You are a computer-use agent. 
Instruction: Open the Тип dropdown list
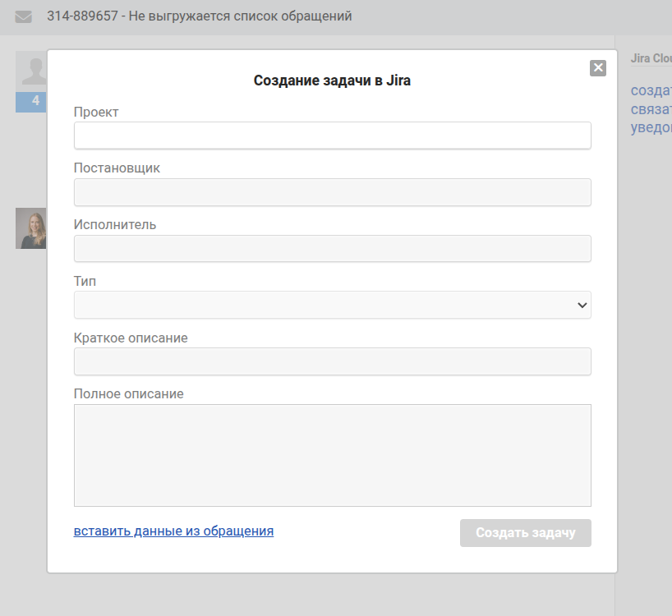(x=332, y=305)
